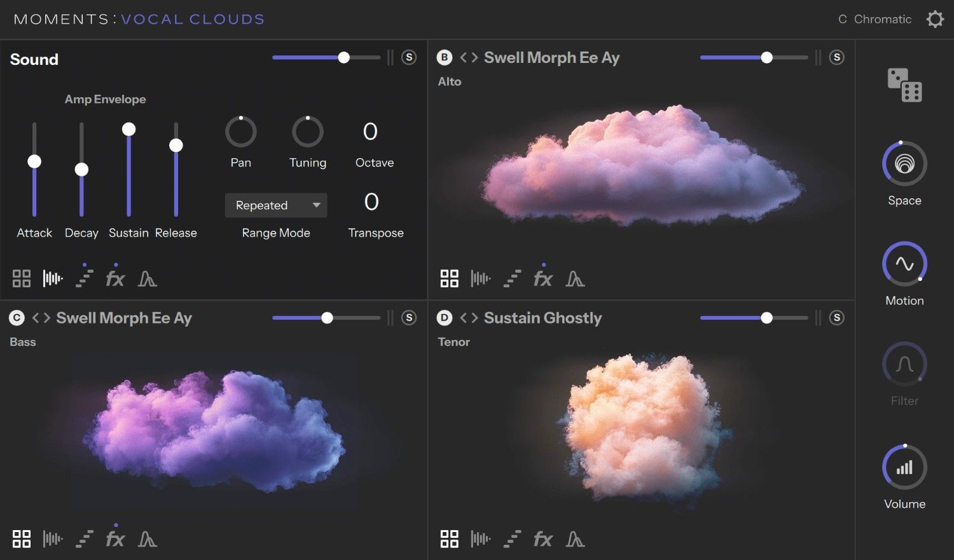Solo the Alto layer
This screenshot has width=954, height=560.
pos(836,57)
